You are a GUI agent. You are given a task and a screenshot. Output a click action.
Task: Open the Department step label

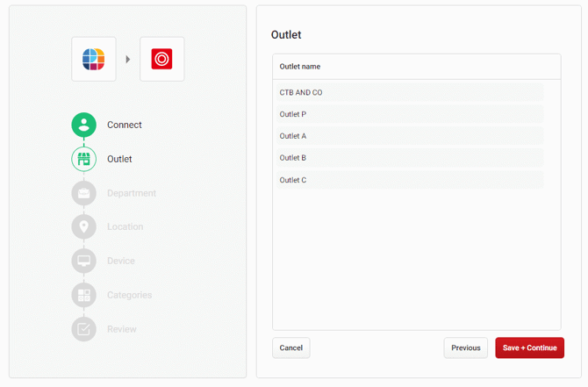click(132, 193)
